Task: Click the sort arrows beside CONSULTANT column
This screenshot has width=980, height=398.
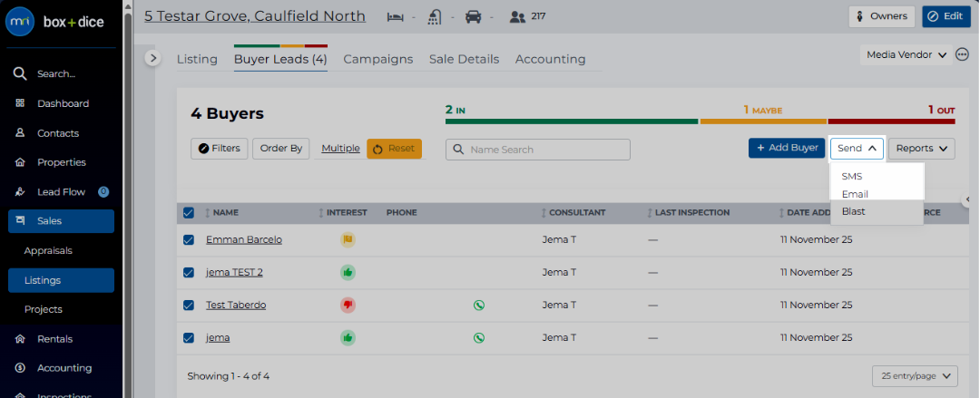Action: tap(544, 212)
